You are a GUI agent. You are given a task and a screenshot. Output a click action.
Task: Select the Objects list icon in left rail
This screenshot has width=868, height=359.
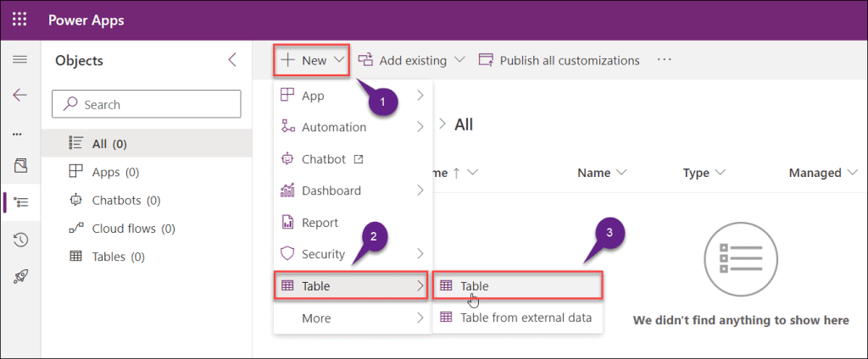pos(21,202)
